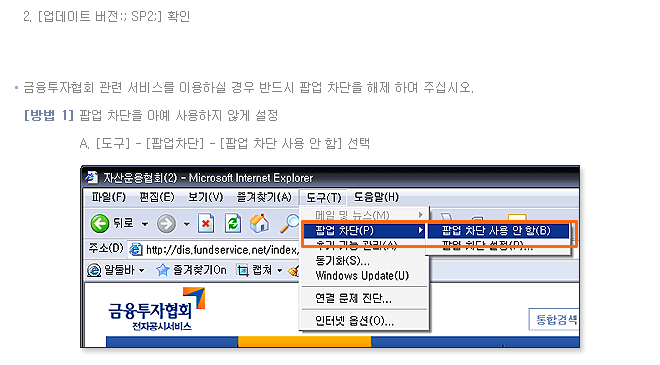Open the 도움말(H) menu

tap(376, 197)
